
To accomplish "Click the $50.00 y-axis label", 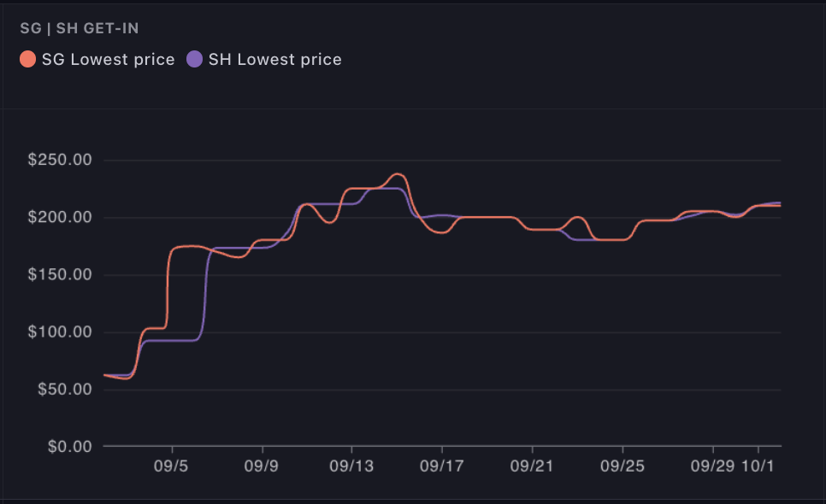I will [x=65, y=390].
